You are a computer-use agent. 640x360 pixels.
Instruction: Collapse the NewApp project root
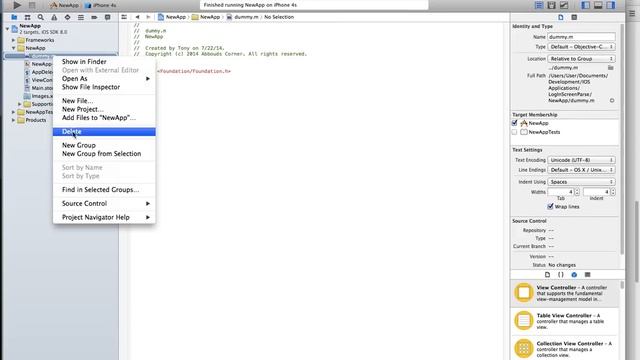coord(7,29)
